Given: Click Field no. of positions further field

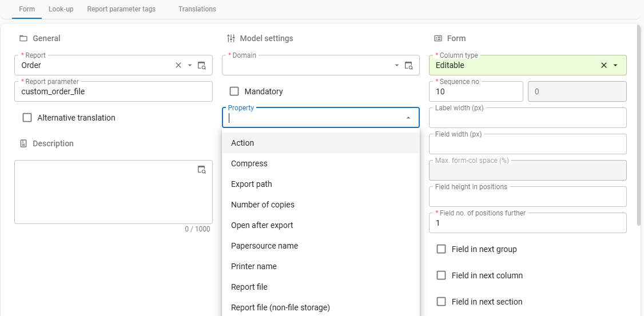Looking at the screenshot, I should point(528,223).
